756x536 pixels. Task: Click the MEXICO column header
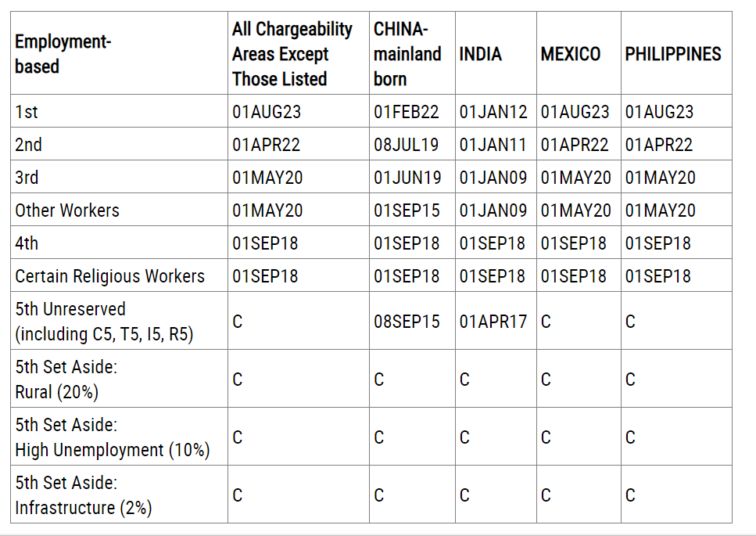pyautogui.click(x=571, y=53)
